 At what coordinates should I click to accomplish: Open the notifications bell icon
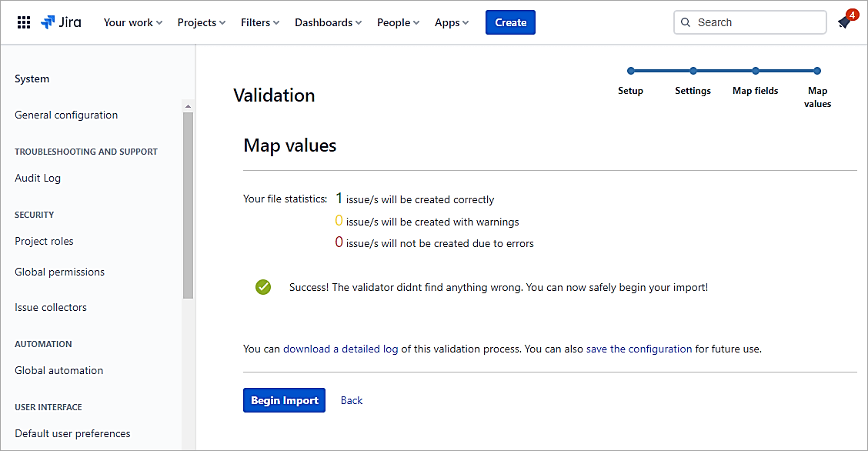[x=844, y=23]
